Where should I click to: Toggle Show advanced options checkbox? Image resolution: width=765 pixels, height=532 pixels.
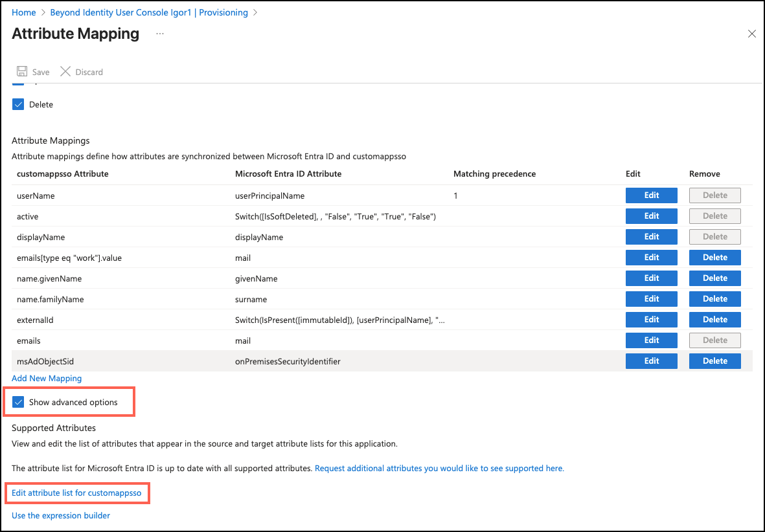18,403
